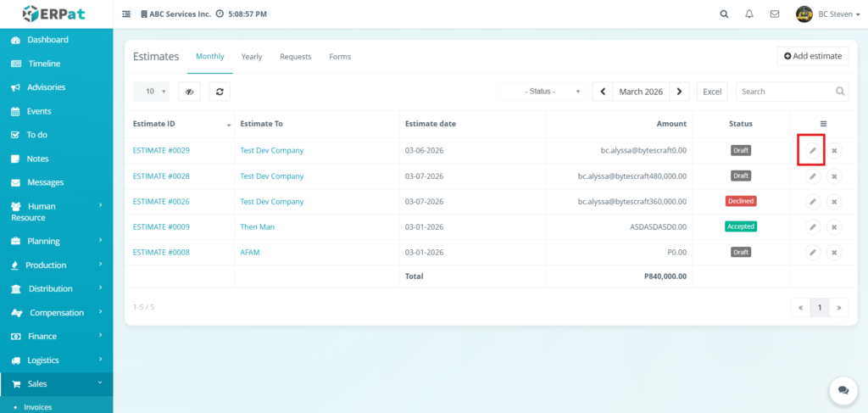Refresh the estimates table
This screenshot has height=413, width=868.
220,92
